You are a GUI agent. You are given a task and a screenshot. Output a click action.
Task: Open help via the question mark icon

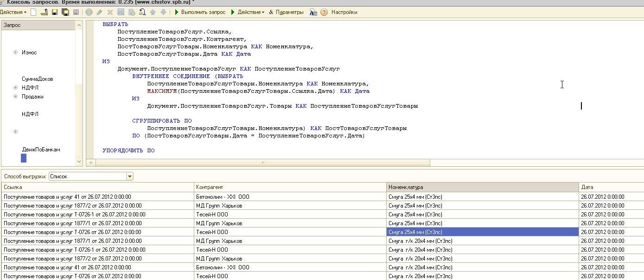click(324, 12)
